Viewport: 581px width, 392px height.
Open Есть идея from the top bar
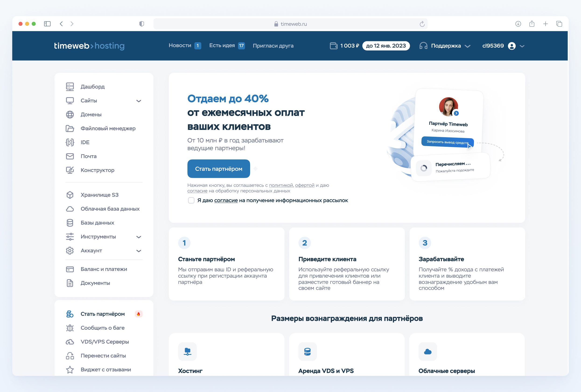pos(222,45)
